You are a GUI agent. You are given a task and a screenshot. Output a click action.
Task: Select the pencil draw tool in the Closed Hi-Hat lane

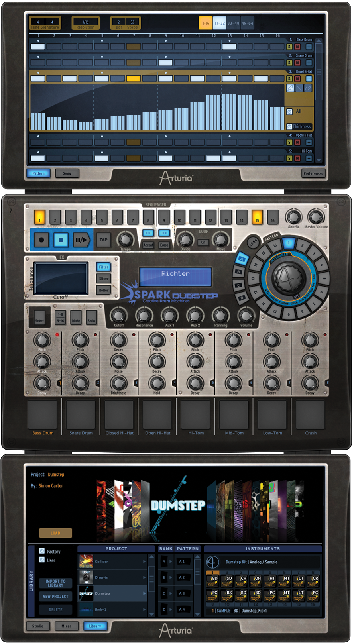coord(290,88)
